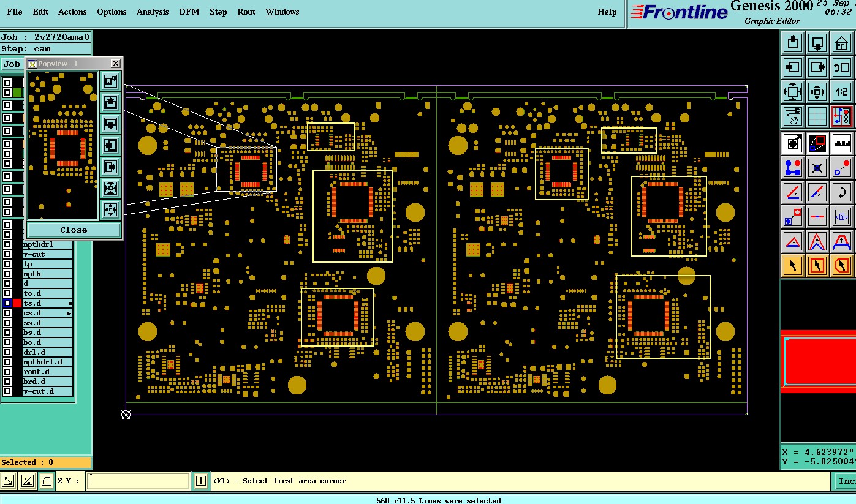
Task: Click the Selected : 0 status field
Action: (46, 462)
